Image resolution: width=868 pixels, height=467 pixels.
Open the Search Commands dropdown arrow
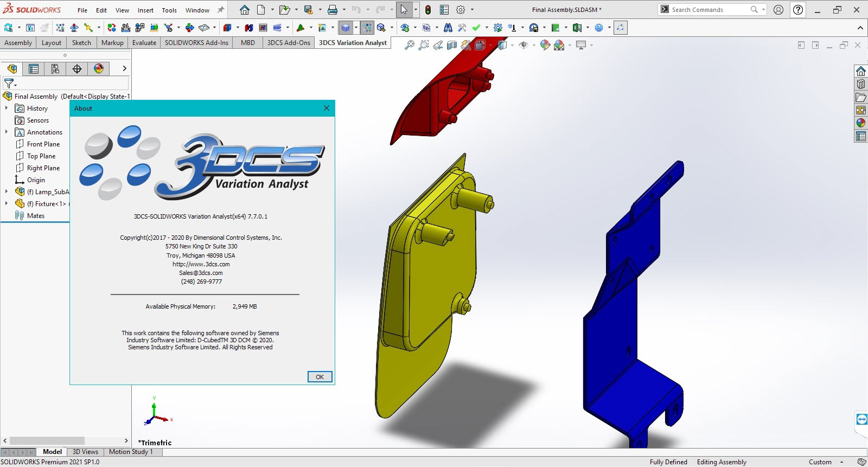(x=763, y=10)
